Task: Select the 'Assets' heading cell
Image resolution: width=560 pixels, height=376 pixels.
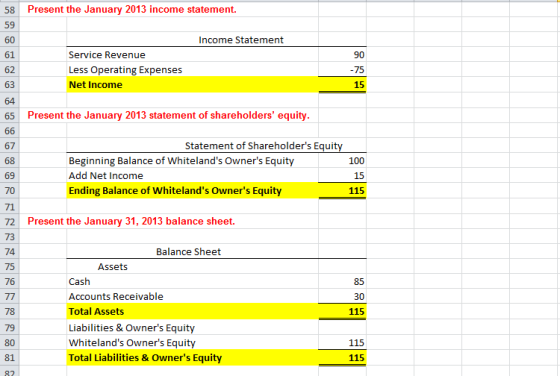Action: [192, 267]
